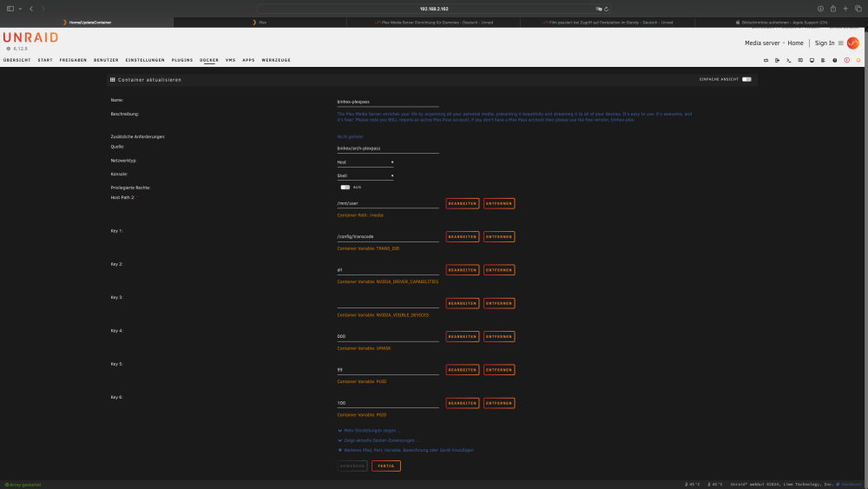The width and height of the screenshot is (868, 489).
Task: Toggle Safari sidebar icon
Action: pos(10,9)
